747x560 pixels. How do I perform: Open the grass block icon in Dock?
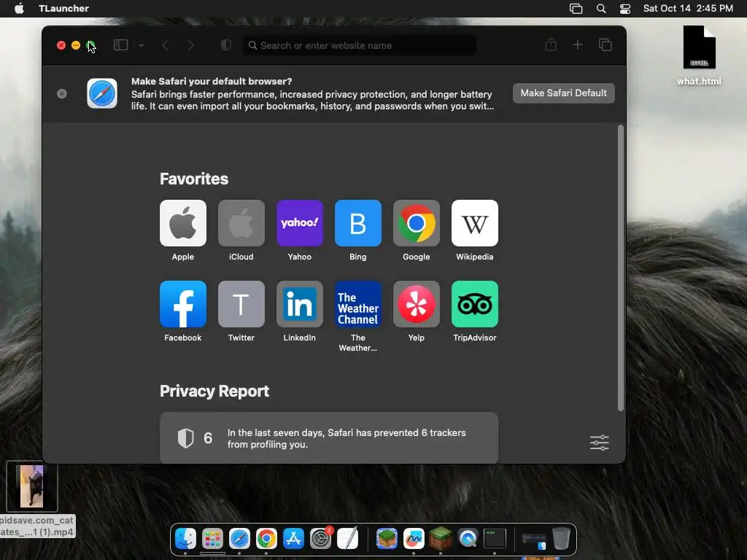(441, 539)
